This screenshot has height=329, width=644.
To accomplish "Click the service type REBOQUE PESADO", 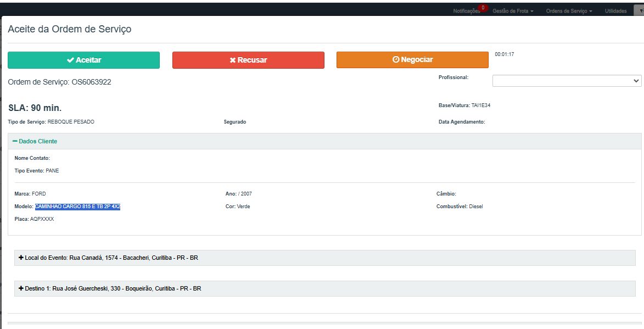I will (x=71, y=122).
